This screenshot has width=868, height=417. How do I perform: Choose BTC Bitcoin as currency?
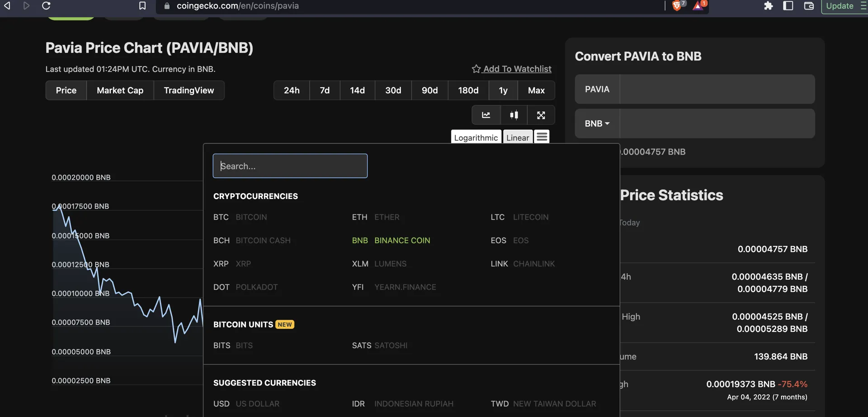tap(240, 217)
